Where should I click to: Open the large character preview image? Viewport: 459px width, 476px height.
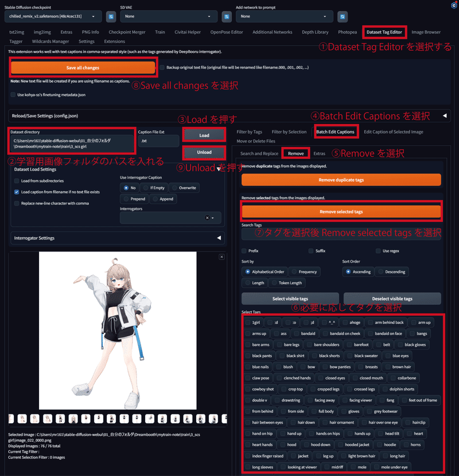pos(118,330)
